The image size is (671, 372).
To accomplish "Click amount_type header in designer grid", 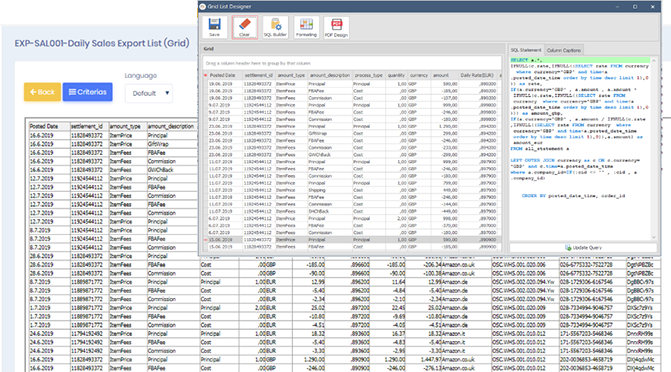I will pyautogui.click(x=291, y=75).
